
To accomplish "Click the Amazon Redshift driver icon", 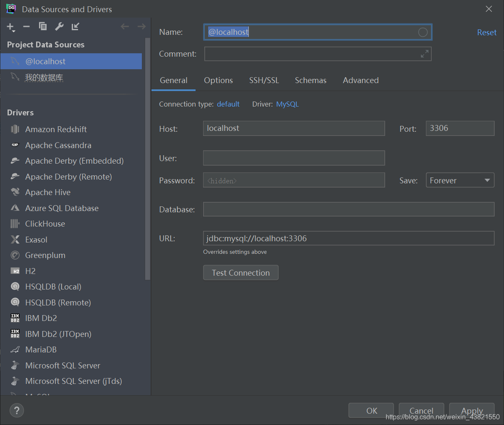I will [15, 129].
